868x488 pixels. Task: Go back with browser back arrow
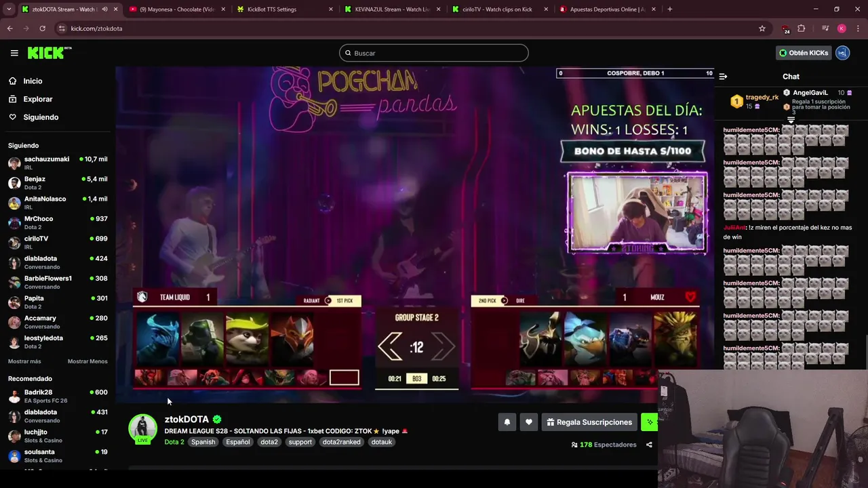click(x=9, y=28)
